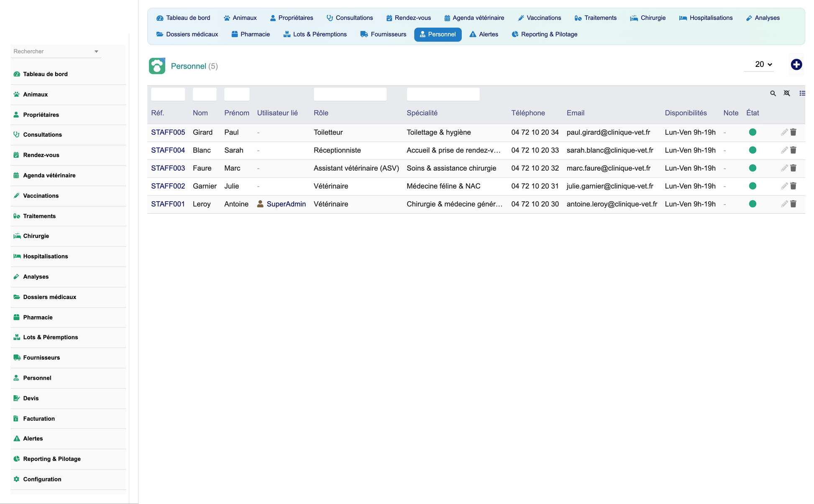Delete STAFF002 Garnier using trash icon

coord(793,186)
